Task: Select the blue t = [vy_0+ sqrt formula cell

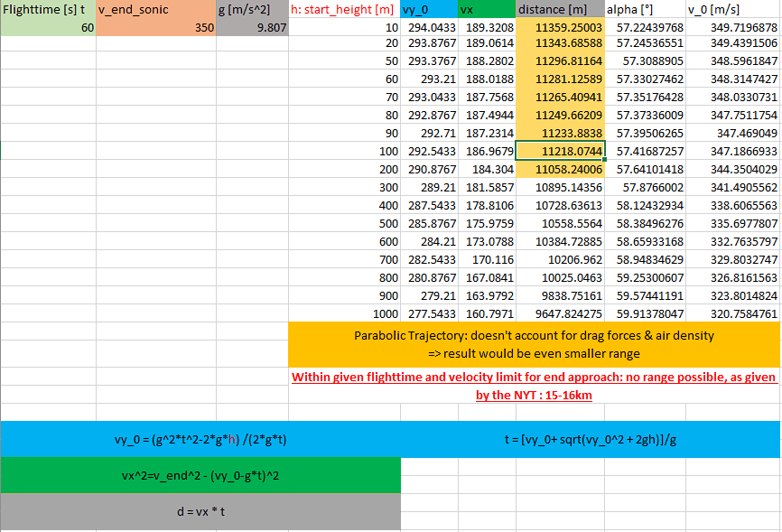Action: (x=591, y=440)
